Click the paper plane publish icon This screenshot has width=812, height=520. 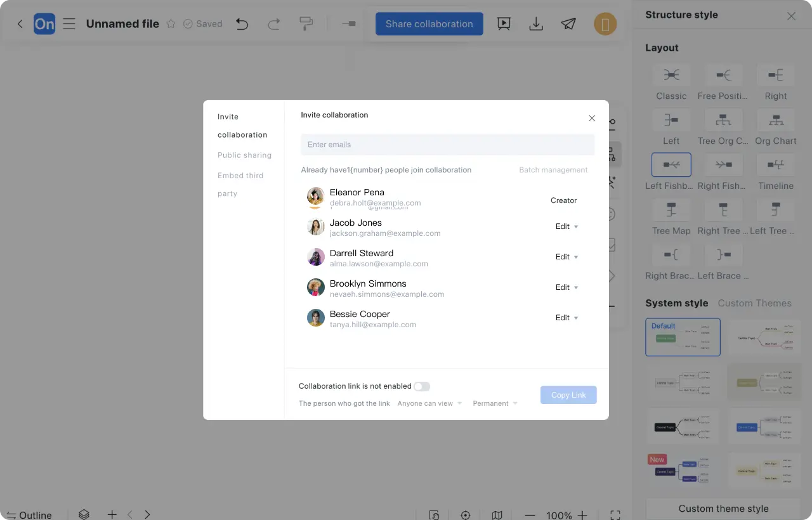tap(568, 24)
